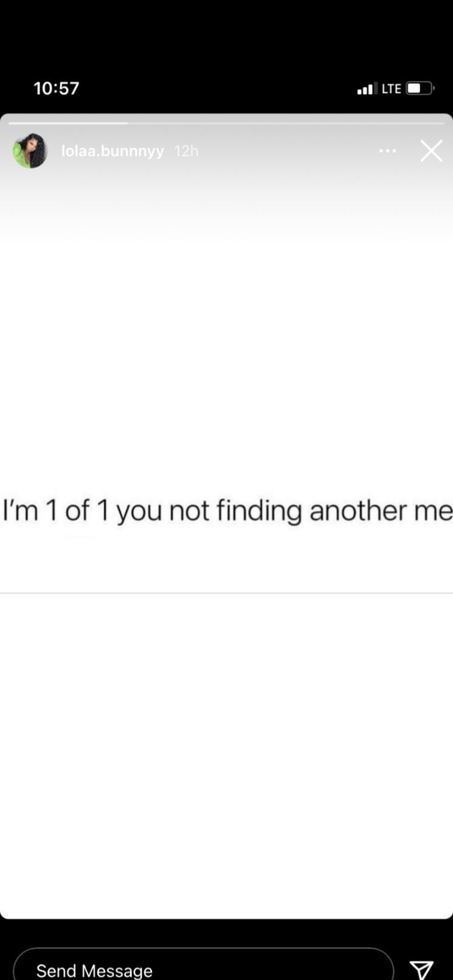Tap the word "me" ending the quote
The width and height of the screenshot is (453, 980).
434,511
